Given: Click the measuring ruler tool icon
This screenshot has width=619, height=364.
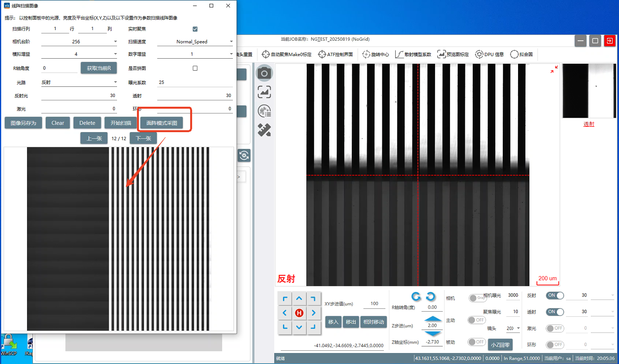Looking at the screenshot, I should pyautogui.click(x=264, y=130).
